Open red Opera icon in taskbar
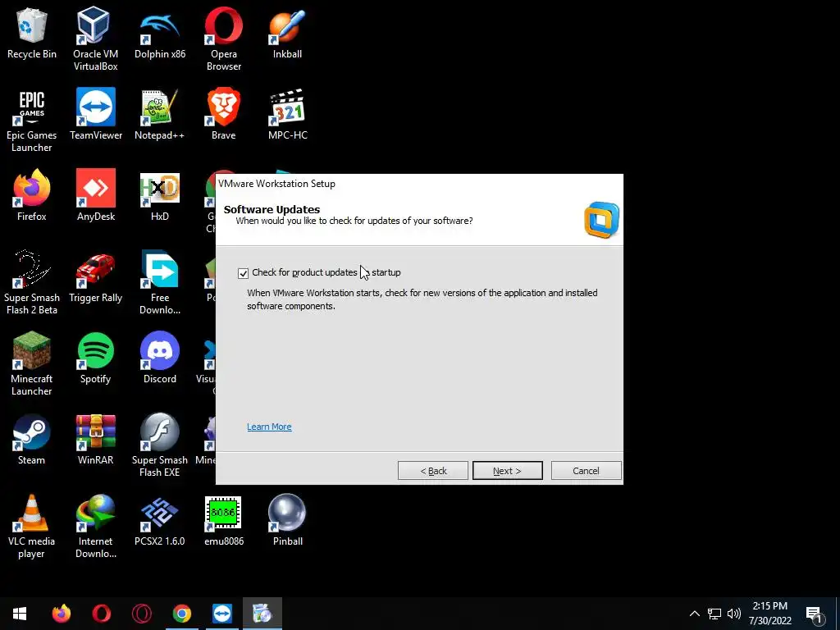Image resolution: width=840 pixels, height=630 pixels. tap(101, 614)
